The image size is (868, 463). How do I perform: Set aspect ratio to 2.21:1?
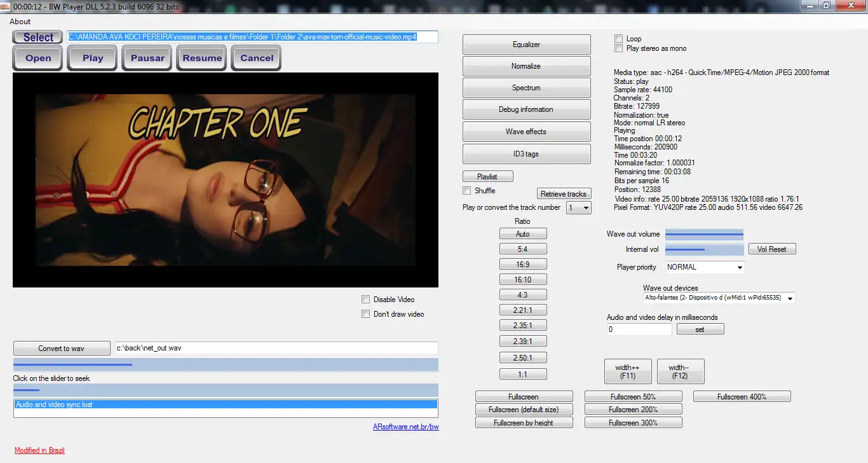click(x=523, y=310)
